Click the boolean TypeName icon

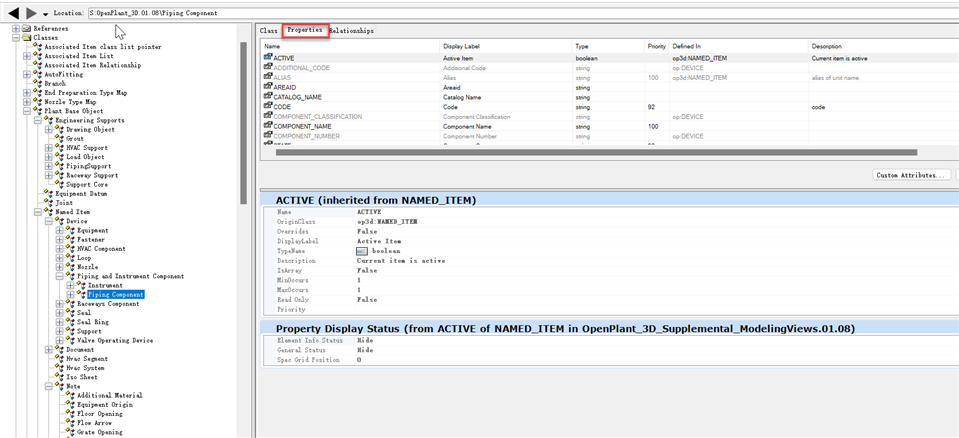coord(362,251)
